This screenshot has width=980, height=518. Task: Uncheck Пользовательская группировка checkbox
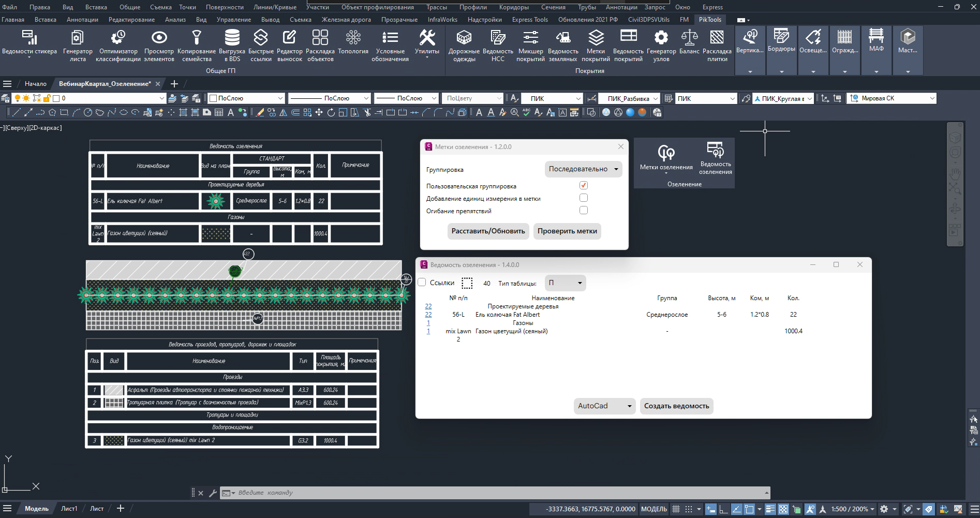584,185
